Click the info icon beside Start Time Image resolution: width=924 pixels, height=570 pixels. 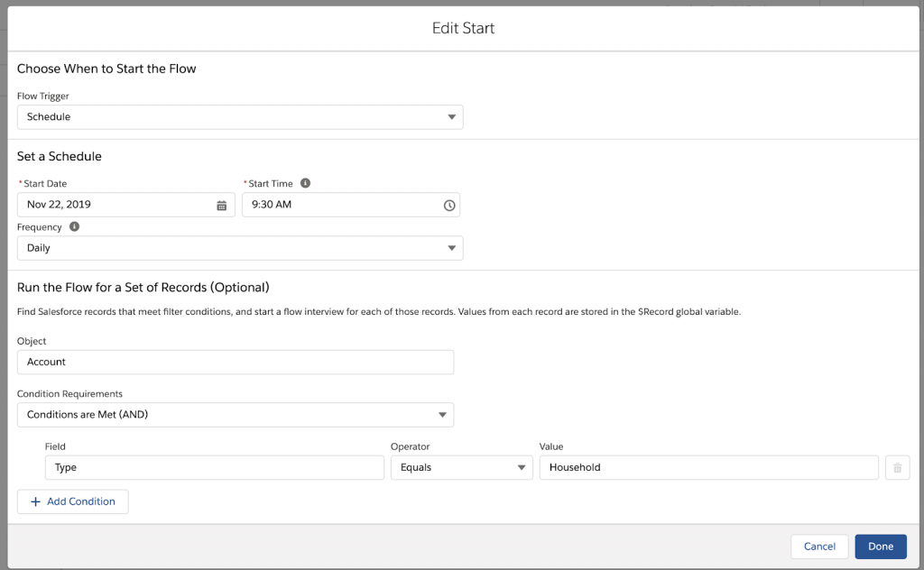(304, 182)
